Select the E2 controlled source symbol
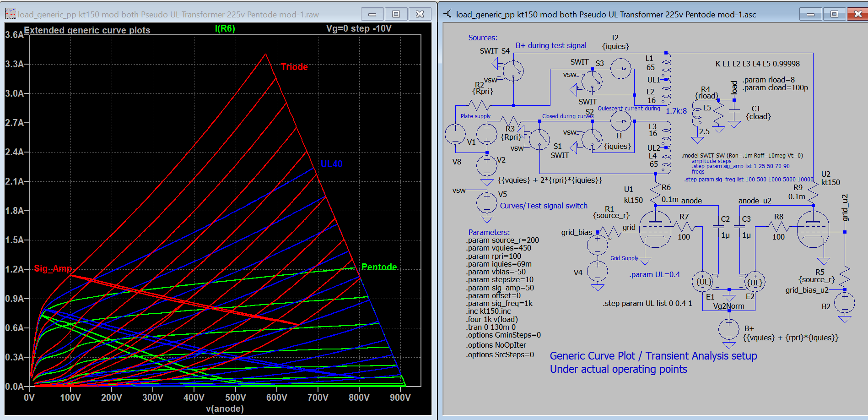The image size is (868, 420). [755, 282]
